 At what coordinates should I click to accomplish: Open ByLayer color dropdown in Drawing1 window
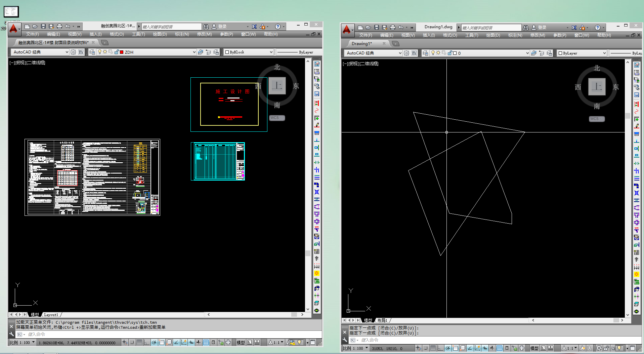tap(604, 53)
